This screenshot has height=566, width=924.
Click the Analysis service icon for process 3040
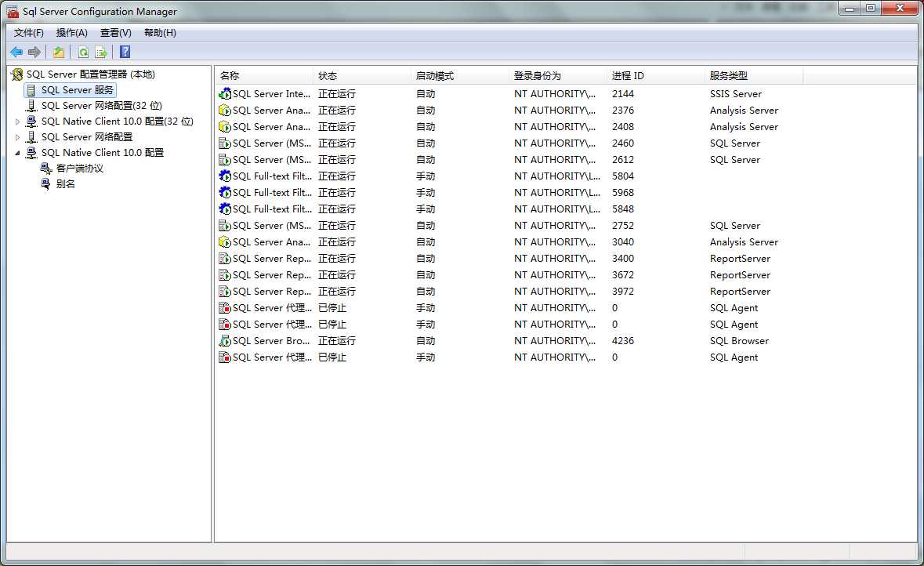224,242
